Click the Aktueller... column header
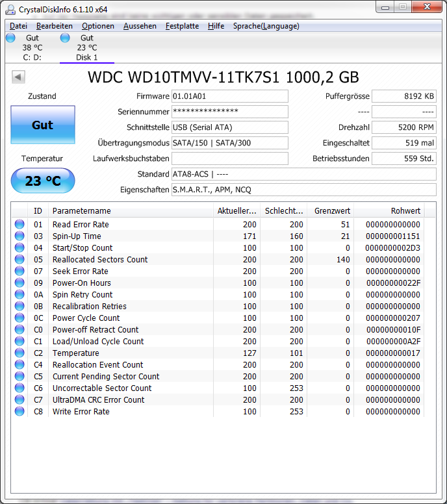The width and height of the screenshot is (447, 504). pyautogui.click(x=236, y=211)
